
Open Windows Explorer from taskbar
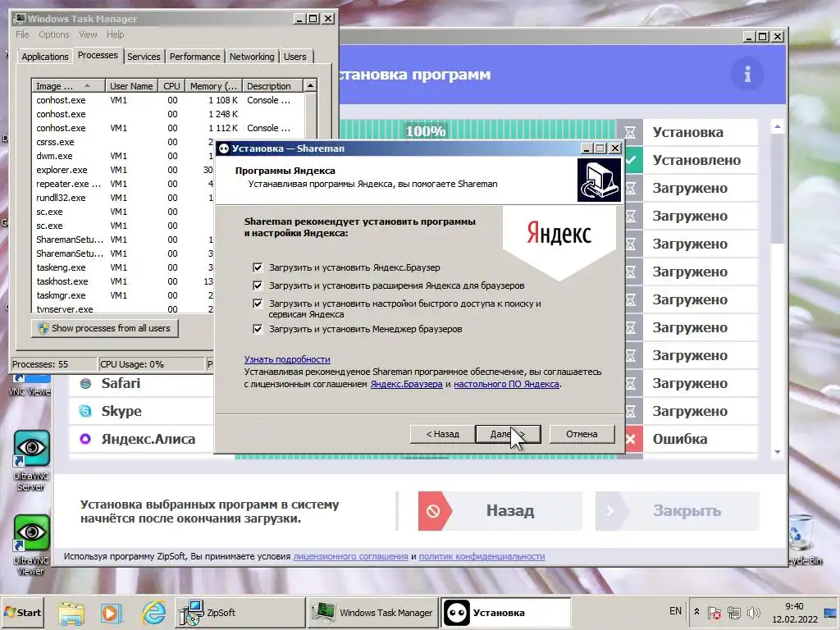pos(71,612)
